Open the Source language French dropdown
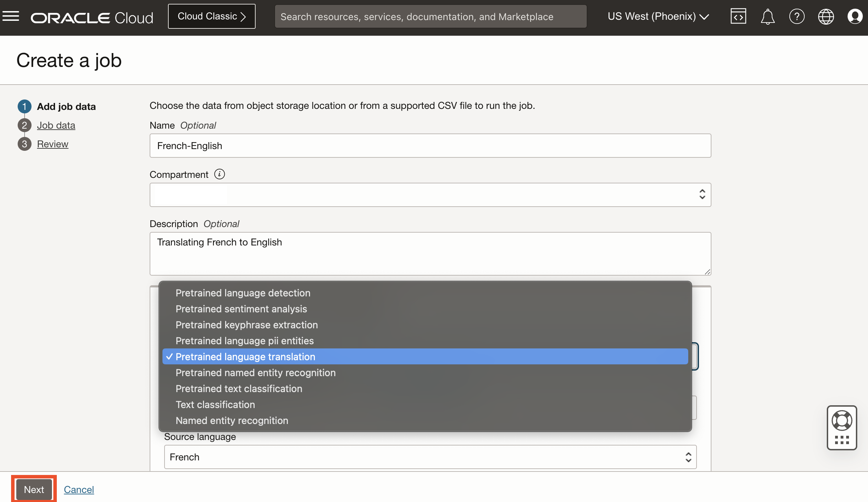The image size is (868, 502). click(x=430, y=457)
